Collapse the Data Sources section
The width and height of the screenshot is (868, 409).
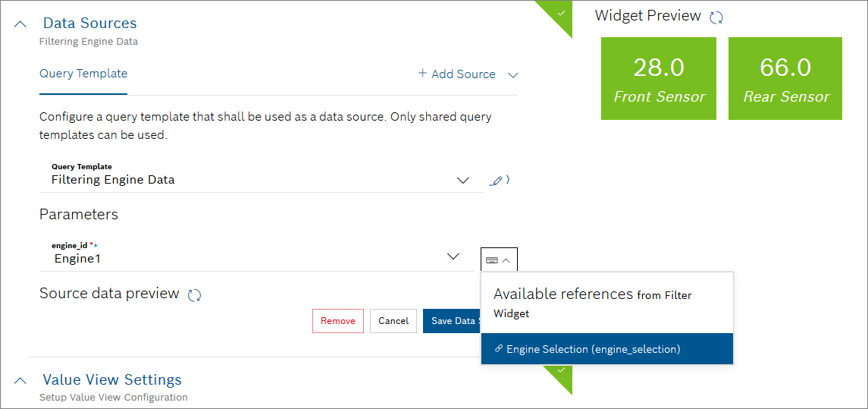[20, 24]
